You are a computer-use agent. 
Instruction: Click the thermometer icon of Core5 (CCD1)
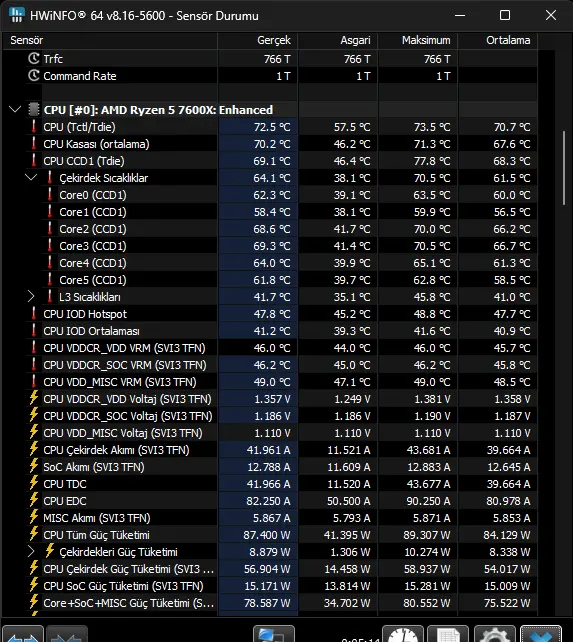point(50,280)
